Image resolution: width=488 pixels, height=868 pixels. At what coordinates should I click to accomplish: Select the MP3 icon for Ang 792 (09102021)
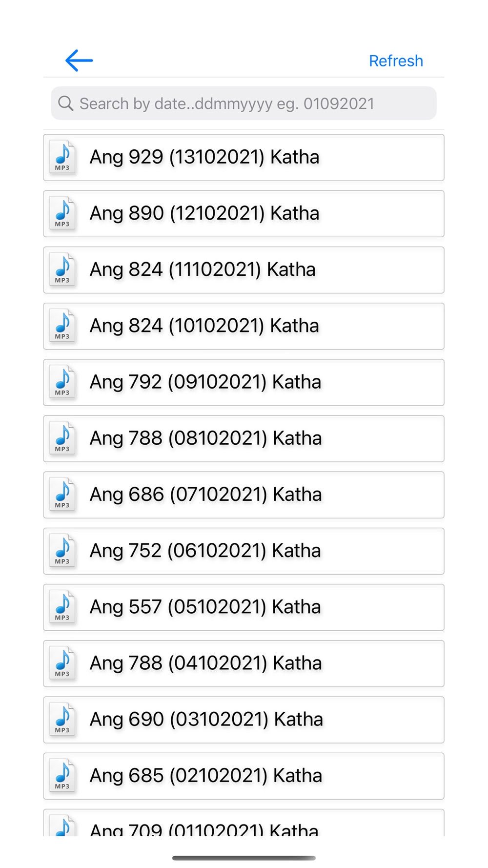[x=62, y=382]
